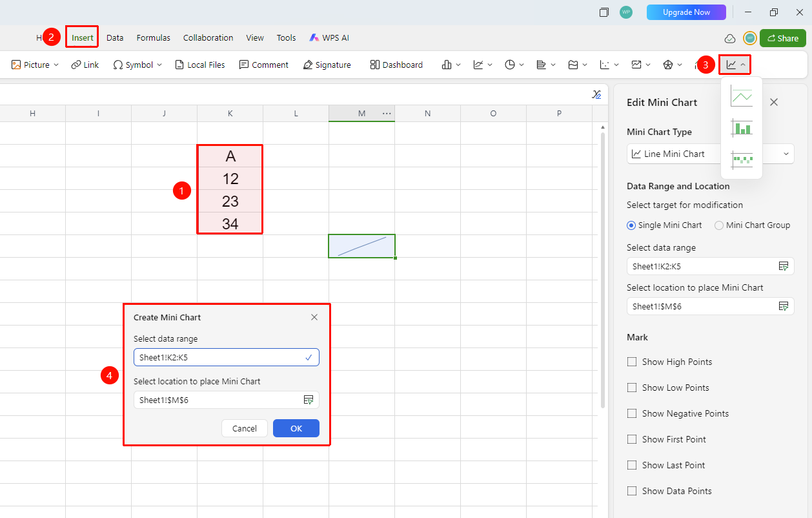Share the spreadsheet with the Share button
Image resolution: width=812 pixels, height=518 pixels.
tap(783, 38)
